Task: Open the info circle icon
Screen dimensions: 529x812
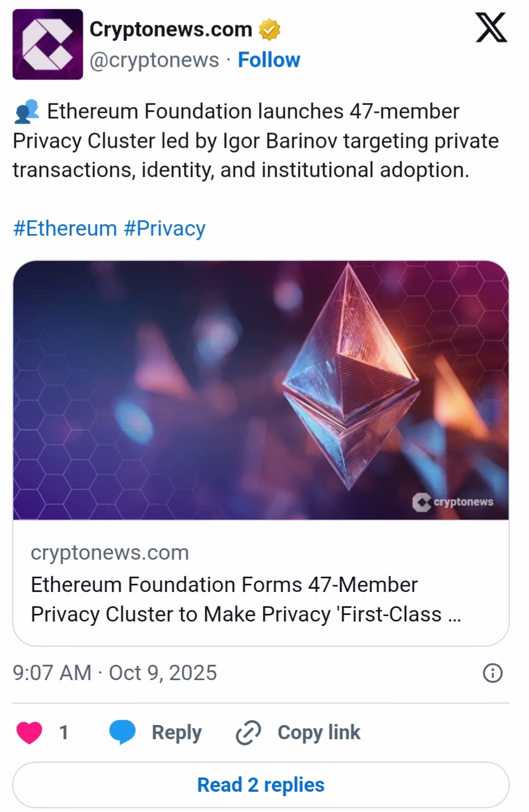Action: click(x=492, y=673)
